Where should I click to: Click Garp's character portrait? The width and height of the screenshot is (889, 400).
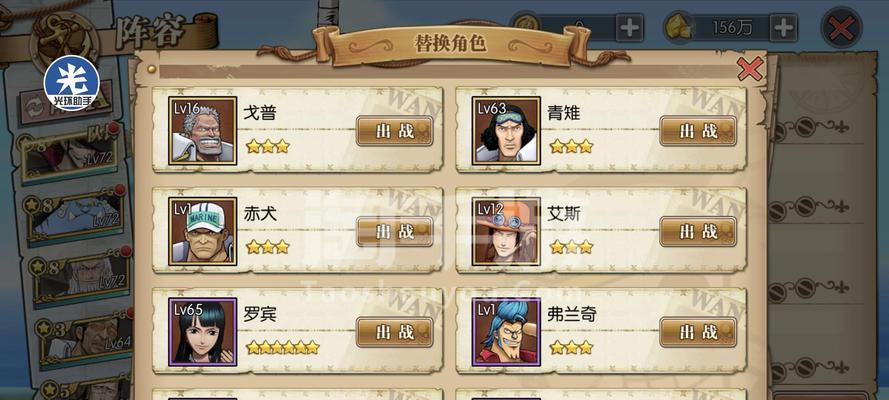pos(202,131)
